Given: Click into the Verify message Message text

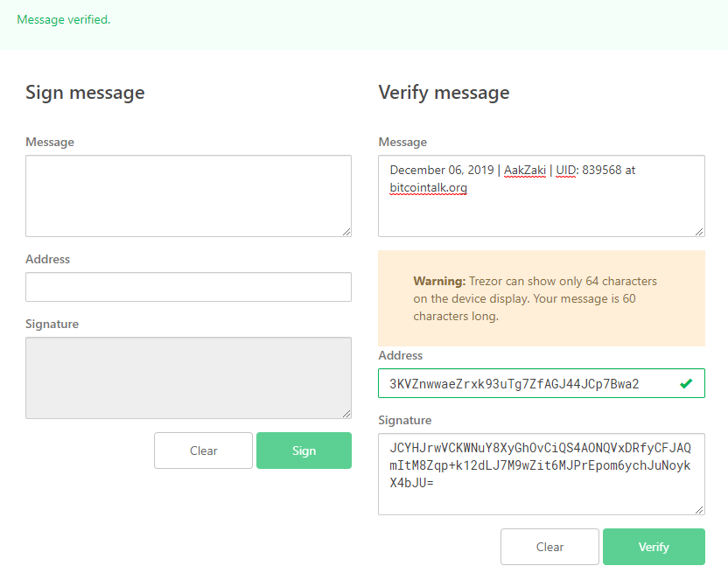Looking at the screenshot, I should point(542,196).
